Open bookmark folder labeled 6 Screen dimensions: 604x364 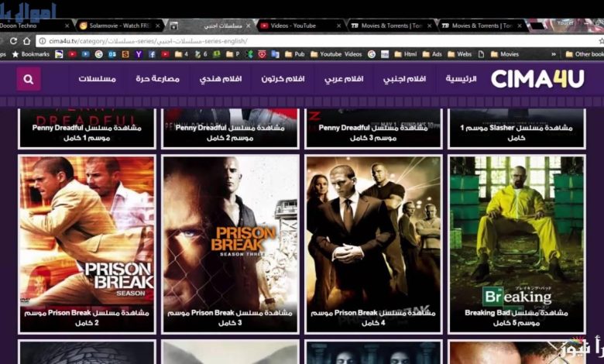[201, 54]
